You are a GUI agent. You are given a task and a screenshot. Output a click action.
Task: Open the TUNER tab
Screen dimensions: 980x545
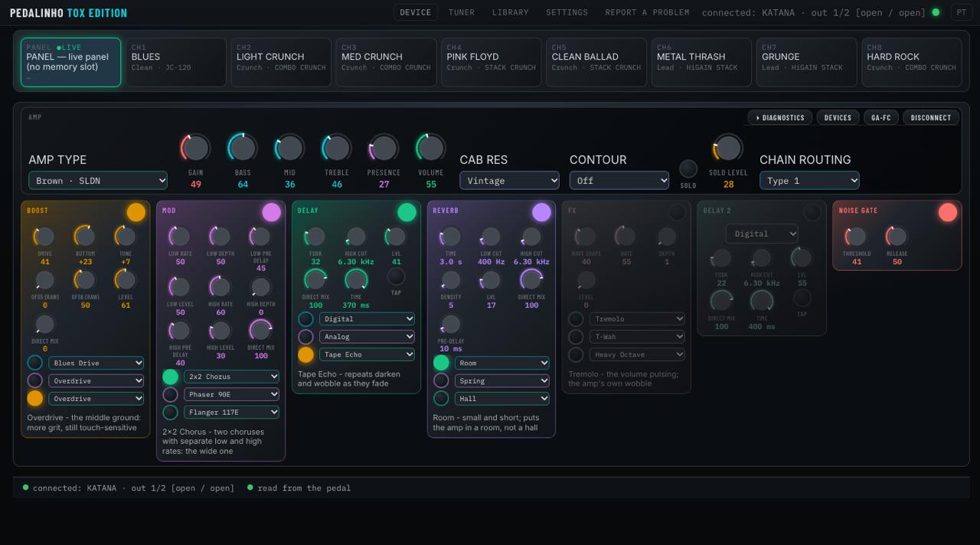coord(462,12)
